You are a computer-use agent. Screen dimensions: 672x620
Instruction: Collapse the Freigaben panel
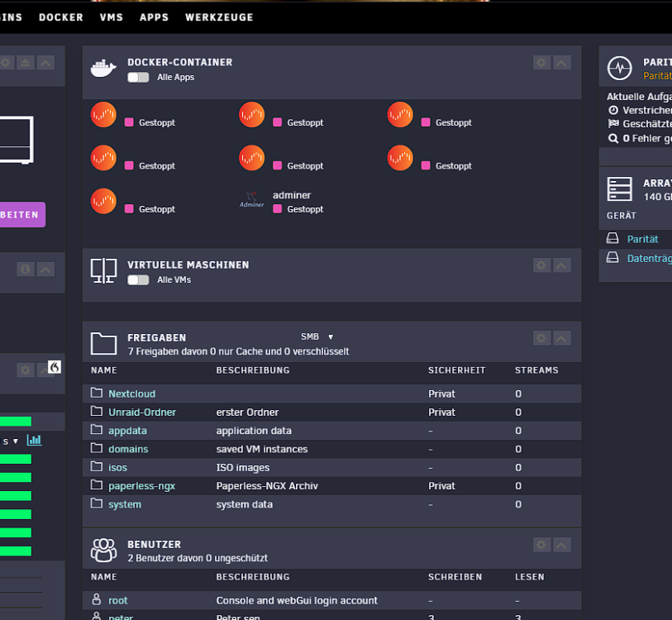tap(561, 338)
